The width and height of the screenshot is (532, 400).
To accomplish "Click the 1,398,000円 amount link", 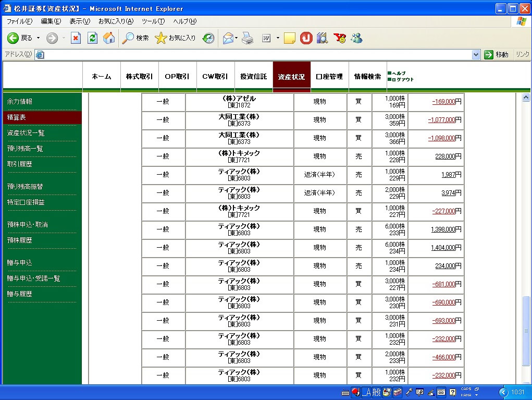I will [x=446, y=229].
